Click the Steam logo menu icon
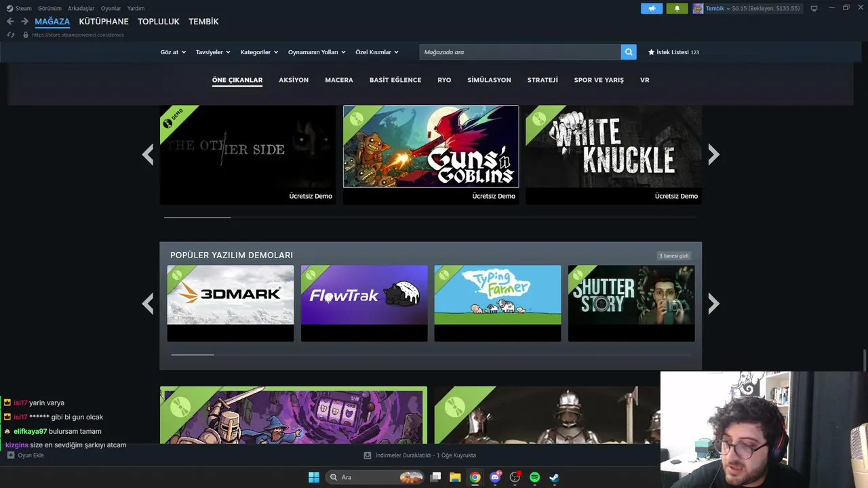 tap(9, 8)
